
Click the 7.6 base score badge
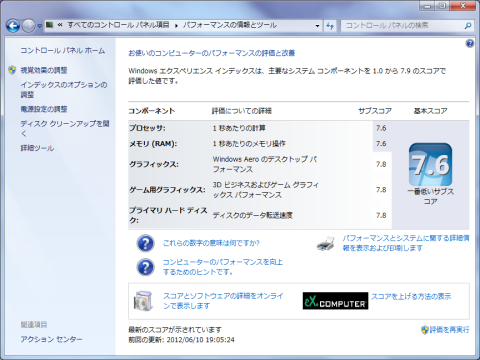click(x=430, y=165)
